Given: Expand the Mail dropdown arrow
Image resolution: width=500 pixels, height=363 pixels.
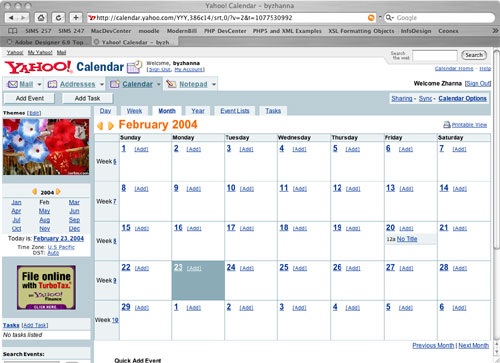Looking at the screenshot, I should pyautogui.click(x=39, y=84).
